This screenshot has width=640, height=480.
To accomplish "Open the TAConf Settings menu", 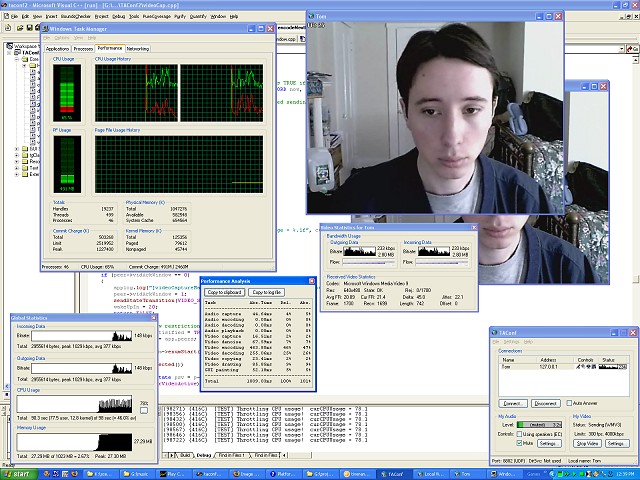I will coord(511,342).
